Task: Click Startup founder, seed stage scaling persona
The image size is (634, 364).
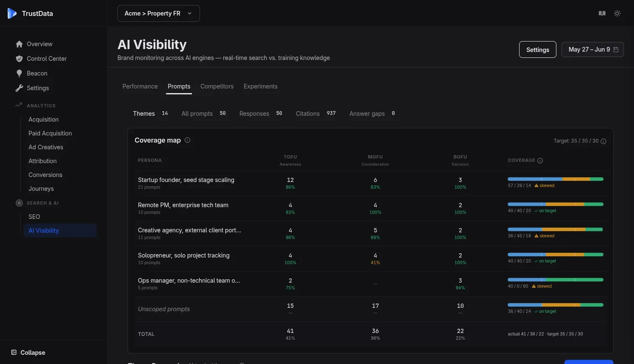Action: (x=186, y=180)
